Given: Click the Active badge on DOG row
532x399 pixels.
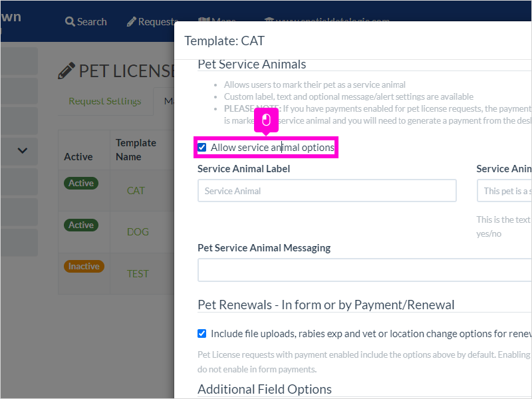Looking at the screenshot, I should pyautogui.click(x=81, y=225).
